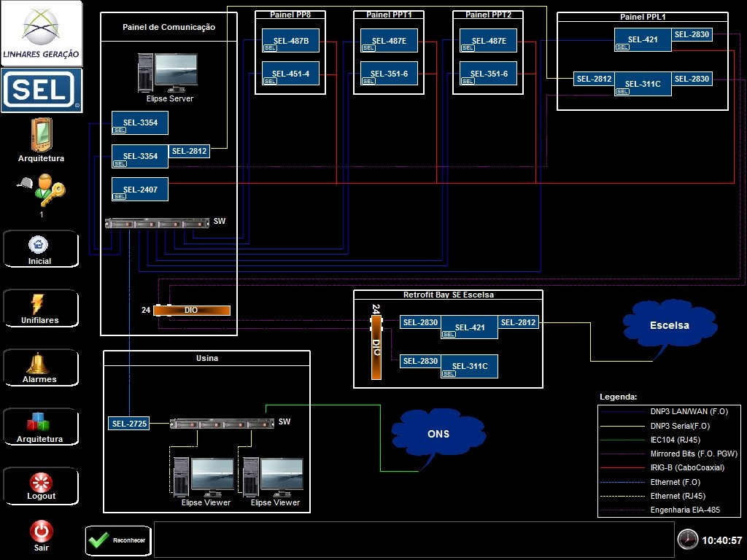
Task: Select SEL-2812 in Retrofit Bay SE Escelsa
Action: (519, 322)
